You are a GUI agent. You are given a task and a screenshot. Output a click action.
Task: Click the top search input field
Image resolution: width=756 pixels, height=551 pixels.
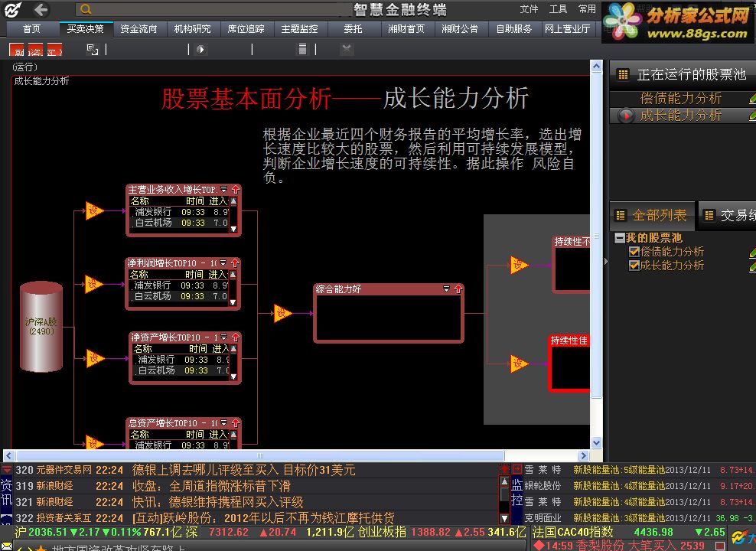(x=214, y=9)
